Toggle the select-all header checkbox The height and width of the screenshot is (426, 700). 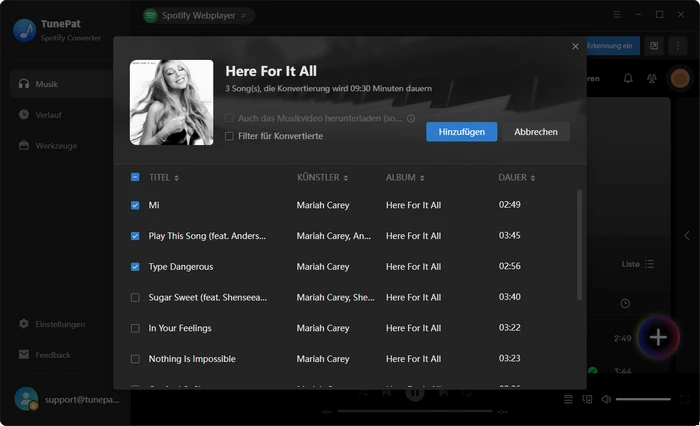135,177
